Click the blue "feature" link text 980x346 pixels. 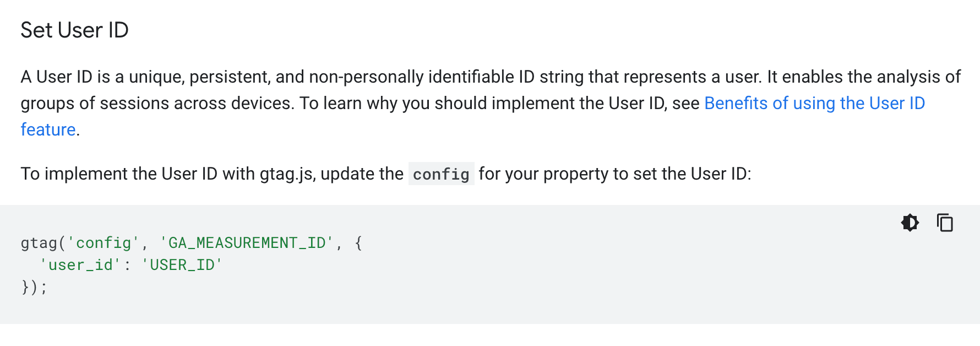point(48,130)
